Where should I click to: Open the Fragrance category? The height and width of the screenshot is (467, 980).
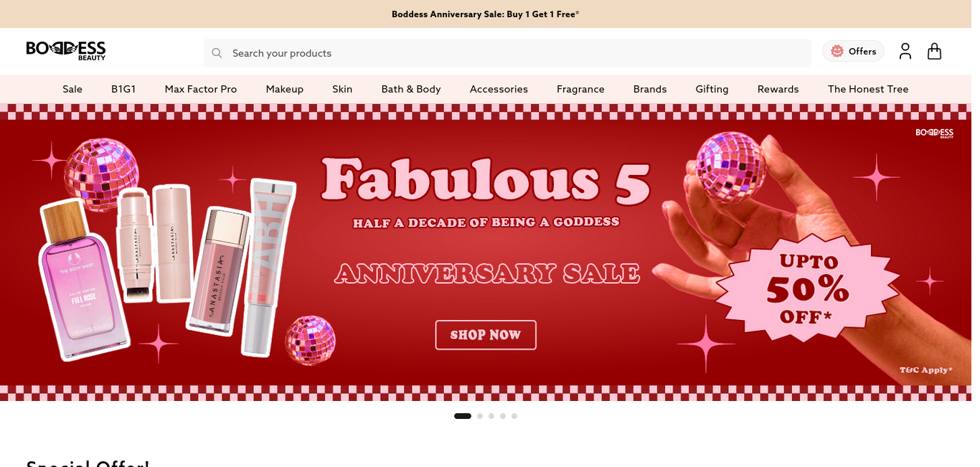click(580, 89)
